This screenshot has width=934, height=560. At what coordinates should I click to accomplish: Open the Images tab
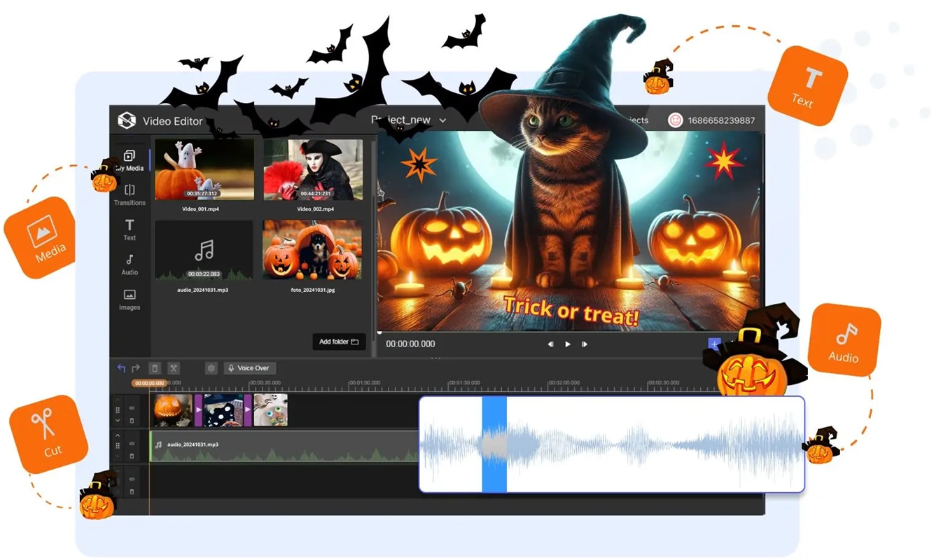(x=130, y=300)
